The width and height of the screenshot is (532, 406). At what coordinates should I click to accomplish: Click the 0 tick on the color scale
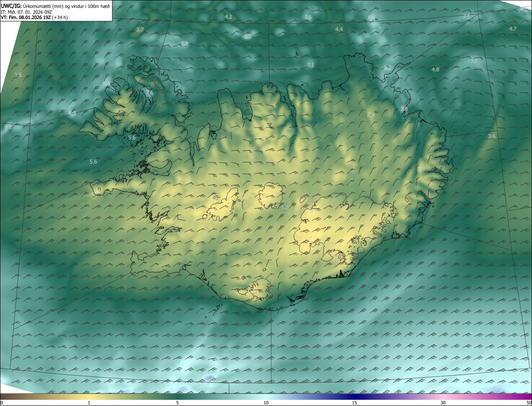click(2, 403)
